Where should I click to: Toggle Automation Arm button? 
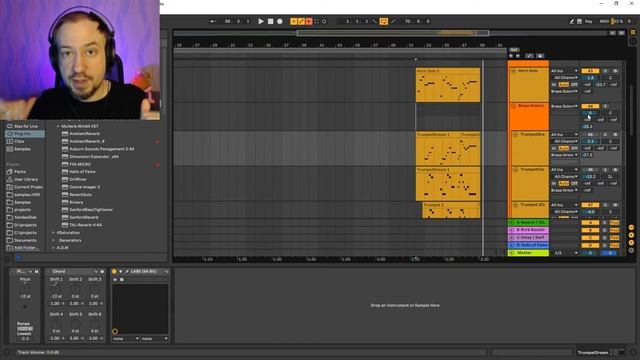301,21
